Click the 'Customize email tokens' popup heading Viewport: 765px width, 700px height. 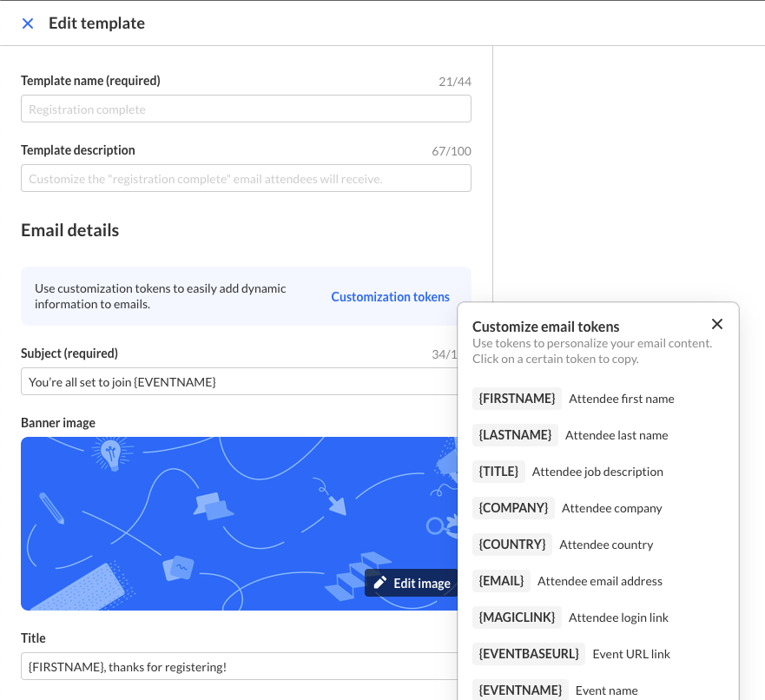pyautogui.click(x=545, y=327)
